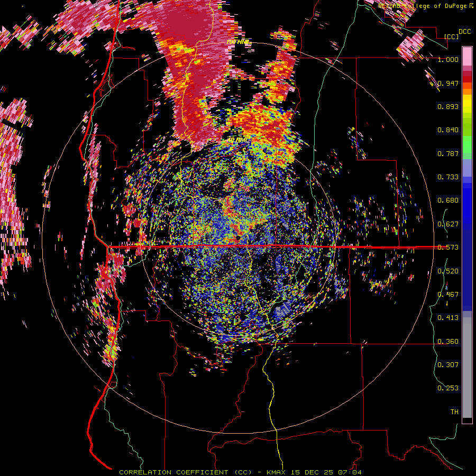Viewport: 476px width, 476px height.
Task: Click the 0.253 scale value
Action: pyautogui.click(x=448, y=388)
